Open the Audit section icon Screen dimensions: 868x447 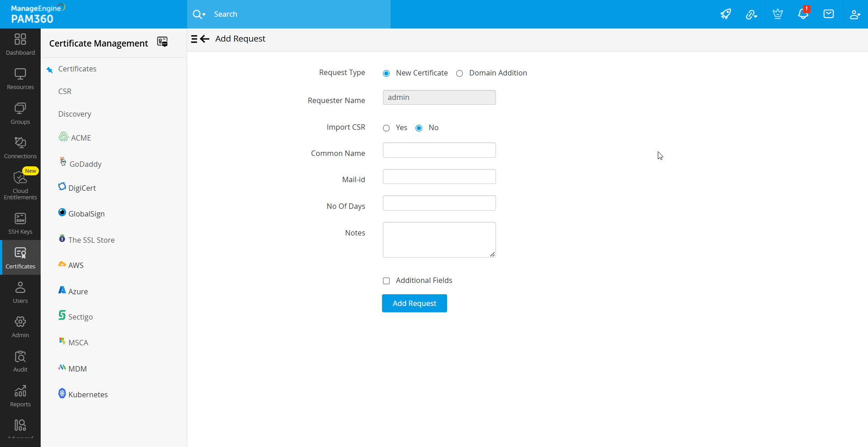point(20,362)
